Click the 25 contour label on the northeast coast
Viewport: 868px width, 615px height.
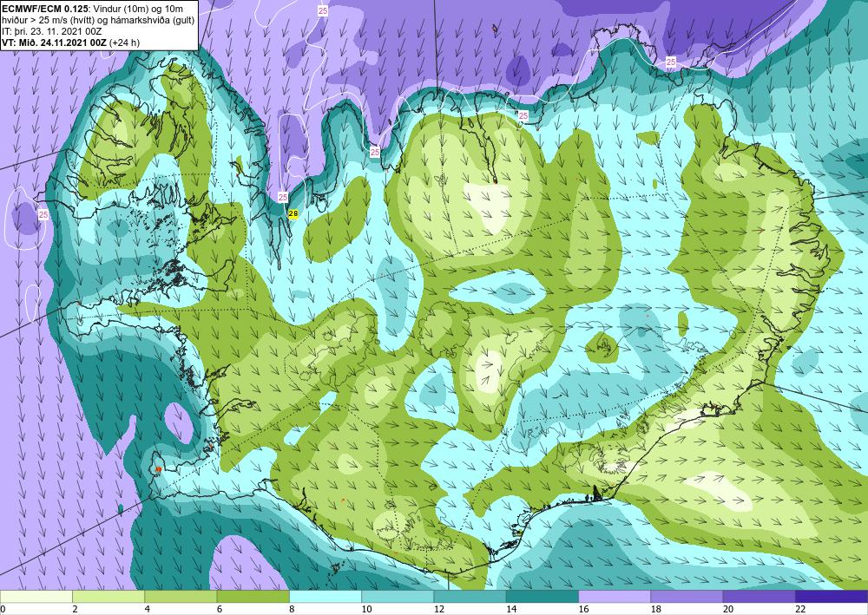pyautogui.click(x=671, y=62)
